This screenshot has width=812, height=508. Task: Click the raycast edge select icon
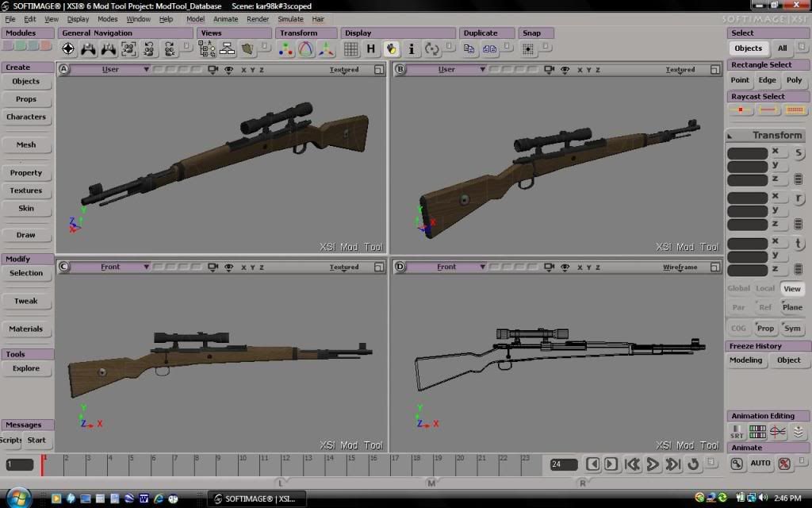[x=768, y=110]
